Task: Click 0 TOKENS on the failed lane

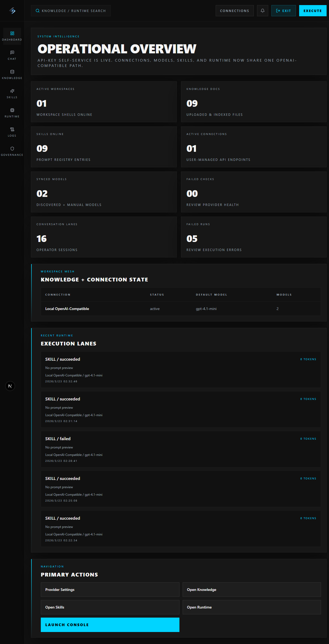Action: (x=308, y=439)
